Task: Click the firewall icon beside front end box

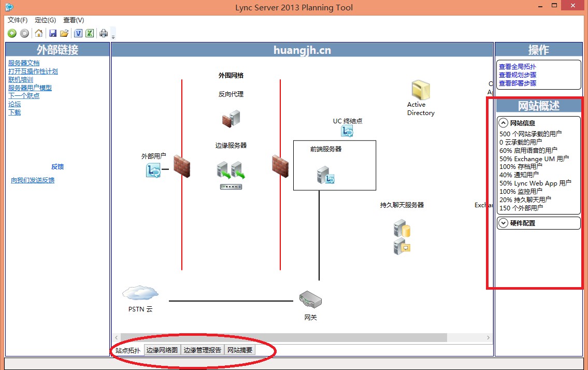Action: (280, 166)
